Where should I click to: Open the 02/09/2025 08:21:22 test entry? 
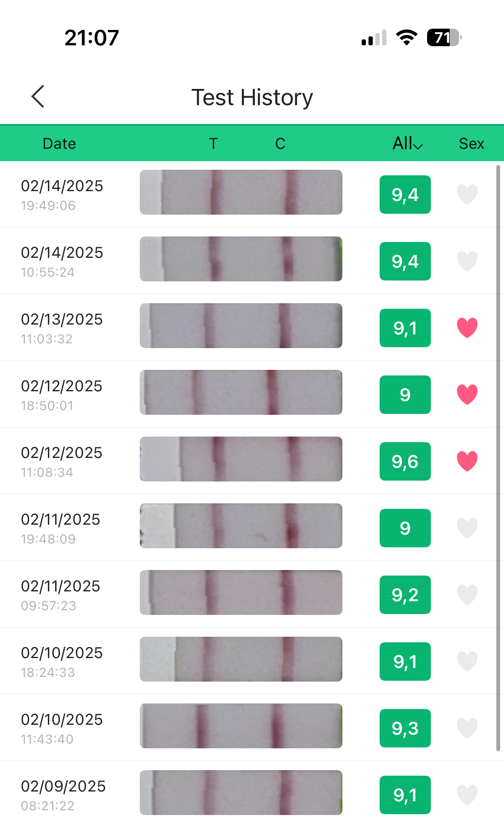coord(63,795)
